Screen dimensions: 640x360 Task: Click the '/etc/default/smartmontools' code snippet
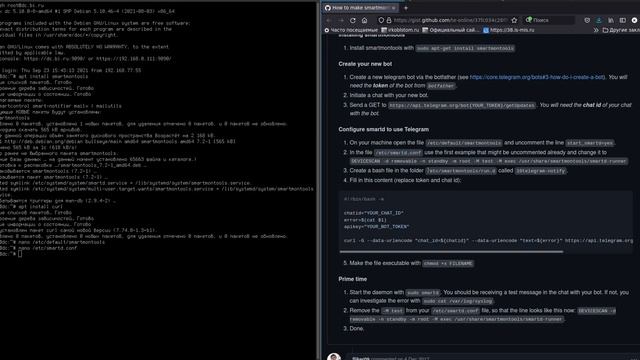464,143
